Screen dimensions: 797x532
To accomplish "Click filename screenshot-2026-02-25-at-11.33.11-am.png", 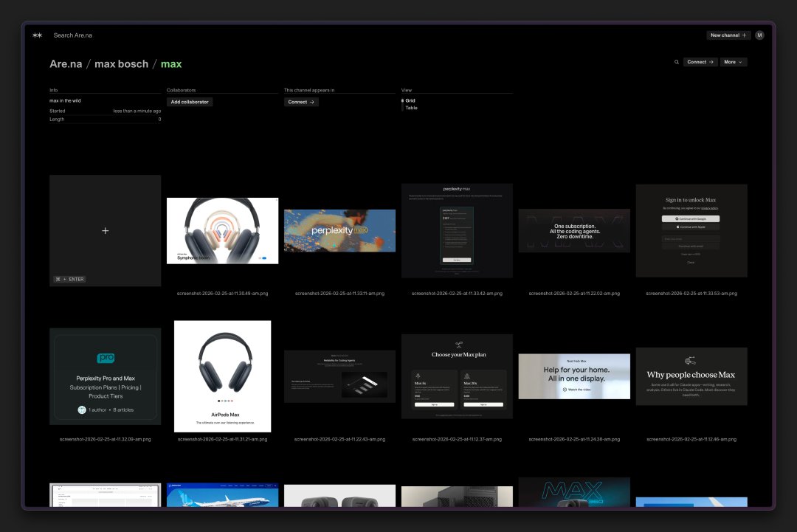I will 339,293.
